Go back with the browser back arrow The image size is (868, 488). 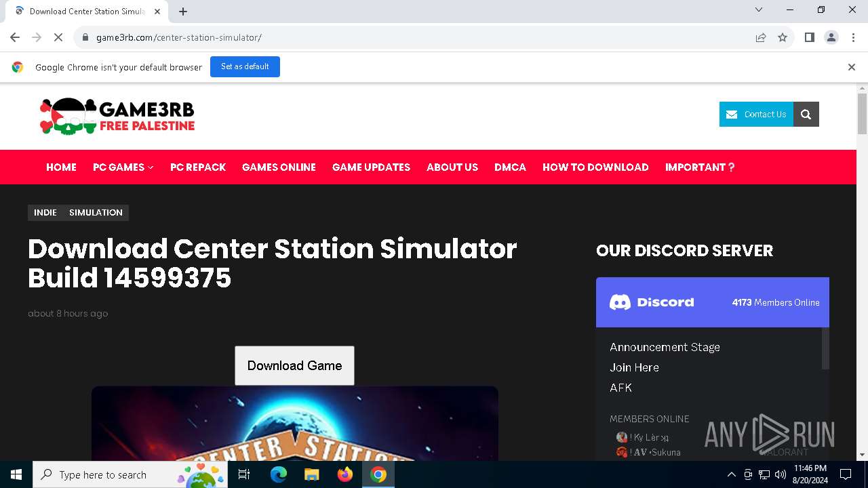15,37
